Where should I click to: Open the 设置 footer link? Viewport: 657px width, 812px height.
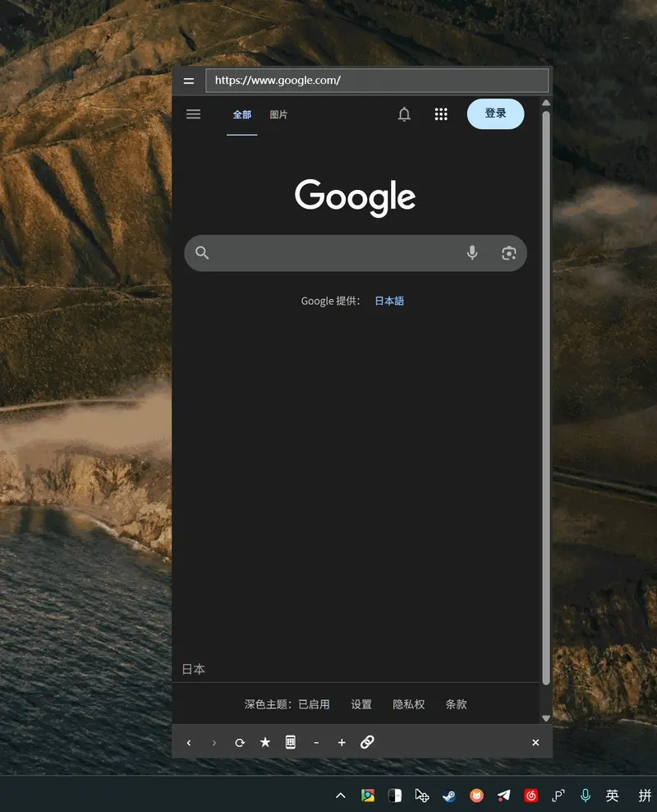point(361,704)
